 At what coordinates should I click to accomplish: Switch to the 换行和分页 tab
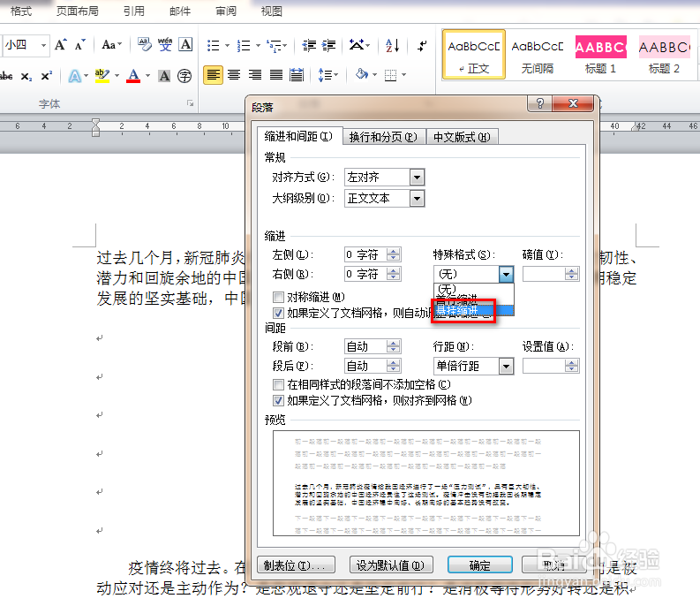pos(383,137)
